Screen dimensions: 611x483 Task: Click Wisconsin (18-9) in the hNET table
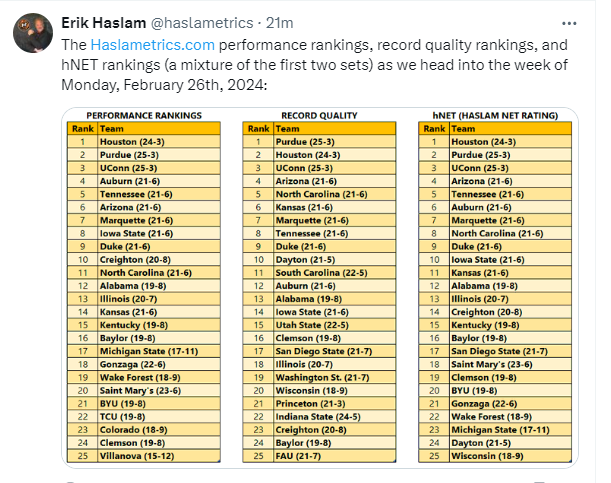point(488,455)
